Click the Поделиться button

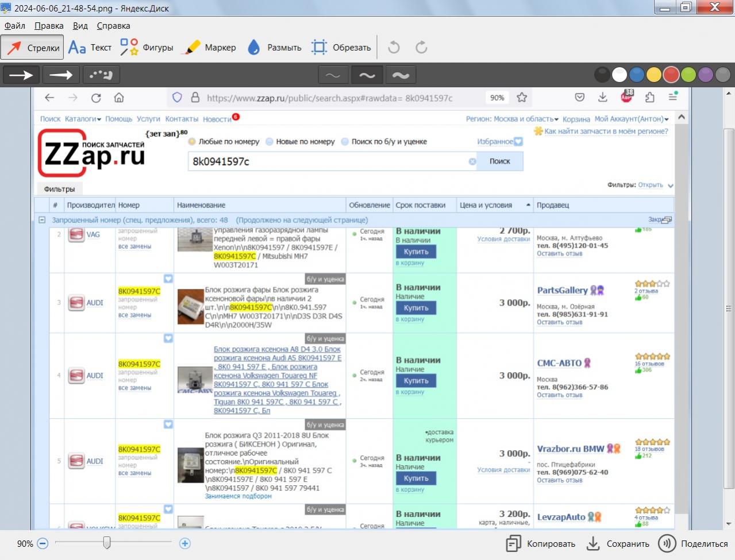coord(693,543)
